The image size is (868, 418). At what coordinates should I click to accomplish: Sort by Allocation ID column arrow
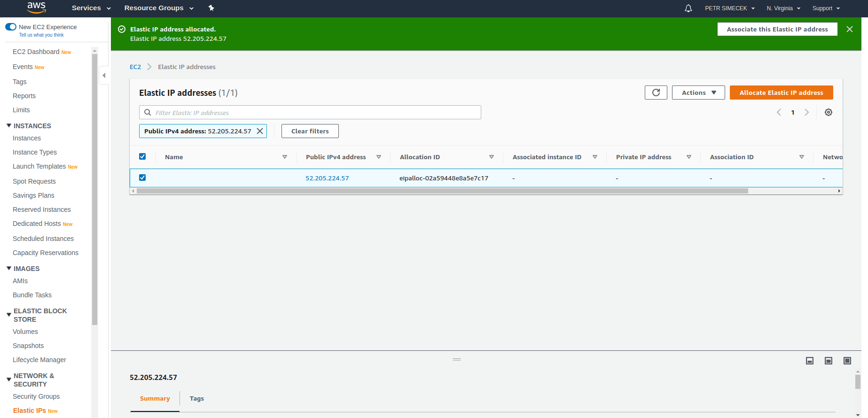point(492,157)
